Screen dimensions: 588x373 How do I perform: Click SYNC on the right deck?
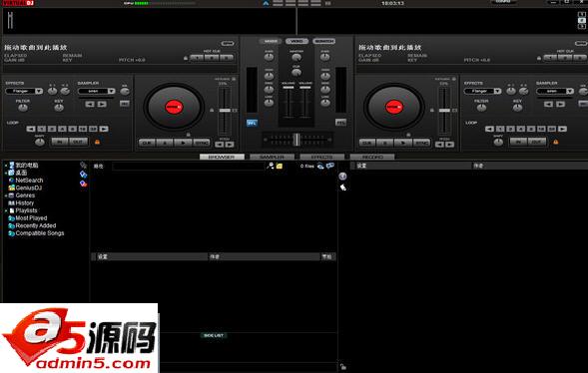coord(422,143)
